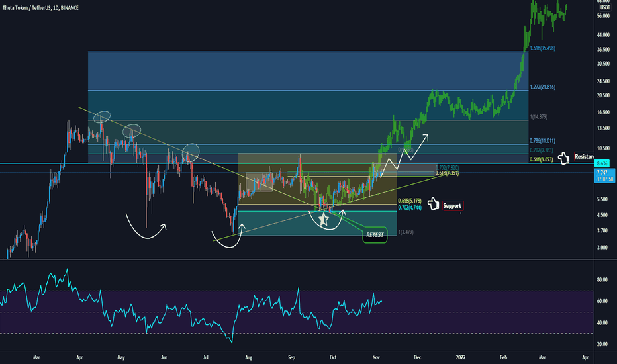Open the USDT currency label on price axis
617x364 pixels.
(605, 8)
